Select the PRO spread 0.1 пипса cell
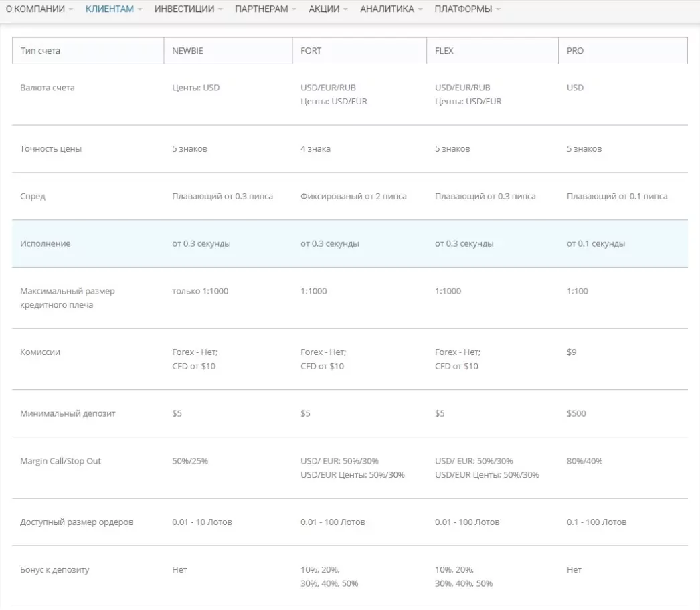This screenshot has height=610, width=700. point(617,197)
